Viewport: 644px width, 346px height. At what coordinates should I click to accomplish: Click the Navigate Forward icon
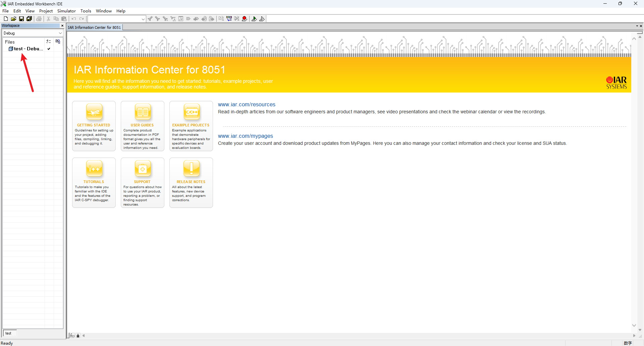212,19
